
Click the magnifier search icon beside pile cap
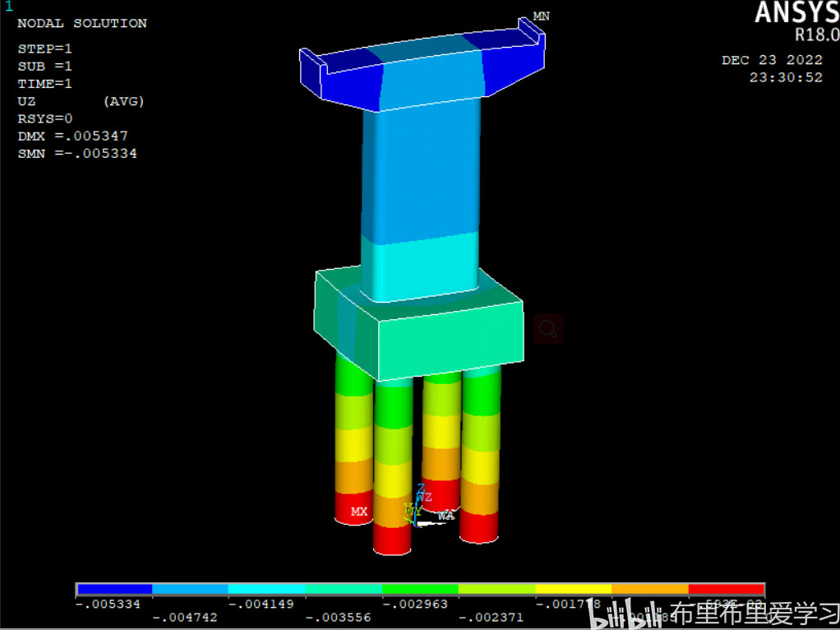548,329
